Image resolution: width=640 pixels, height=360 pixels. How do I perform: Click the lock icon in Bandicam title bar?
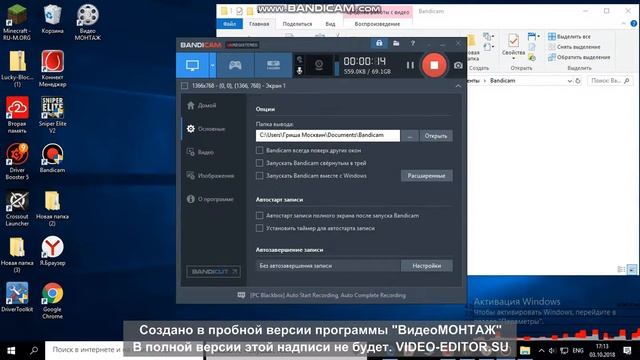click(x=379, y=43)
